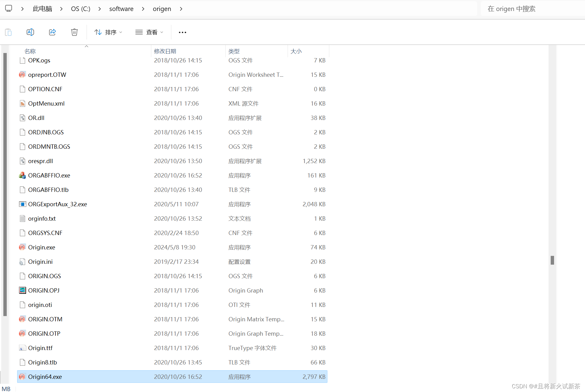The width and height of the screenshot is (585, 392).
Task: Click the Origin.ini settings file icon
Action: (x=22, y=262)
